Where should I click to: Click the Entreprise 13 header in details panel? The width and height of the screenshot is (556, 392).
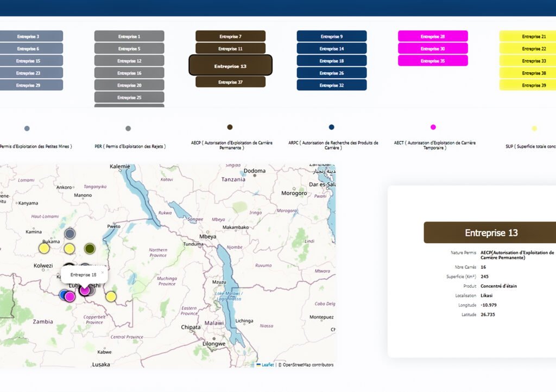[x=491, y=232]
